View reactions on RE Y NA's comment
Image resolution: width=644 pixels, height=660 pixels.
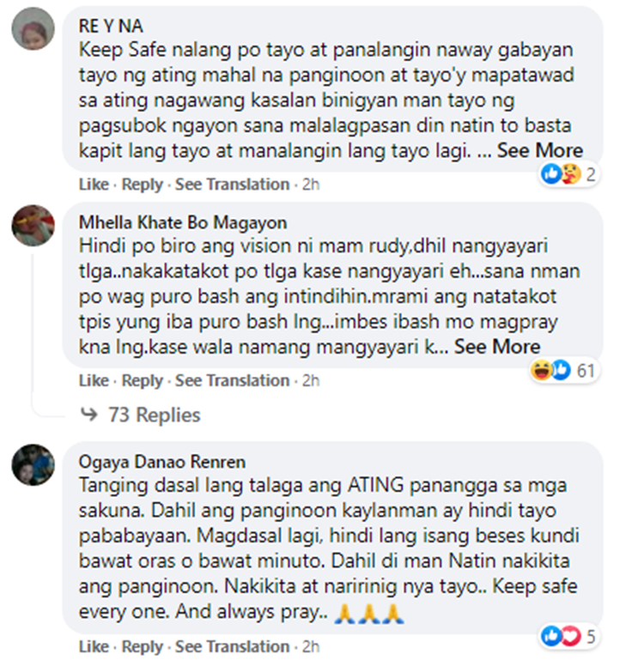click(x=568, y=174)
